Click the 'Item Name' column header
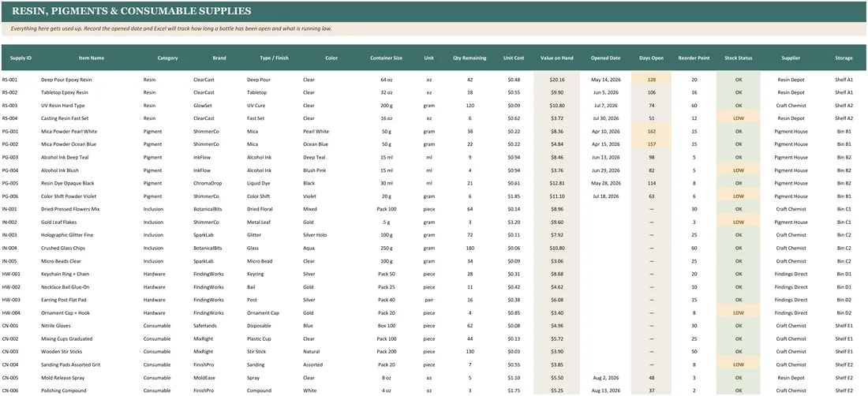The height and width of the screenshot is (396, 868). (x=92, y=58)
